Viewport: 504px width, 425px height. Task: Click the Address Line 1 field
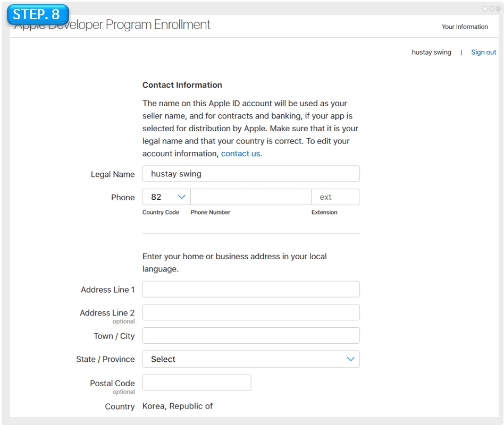(251, 290)
